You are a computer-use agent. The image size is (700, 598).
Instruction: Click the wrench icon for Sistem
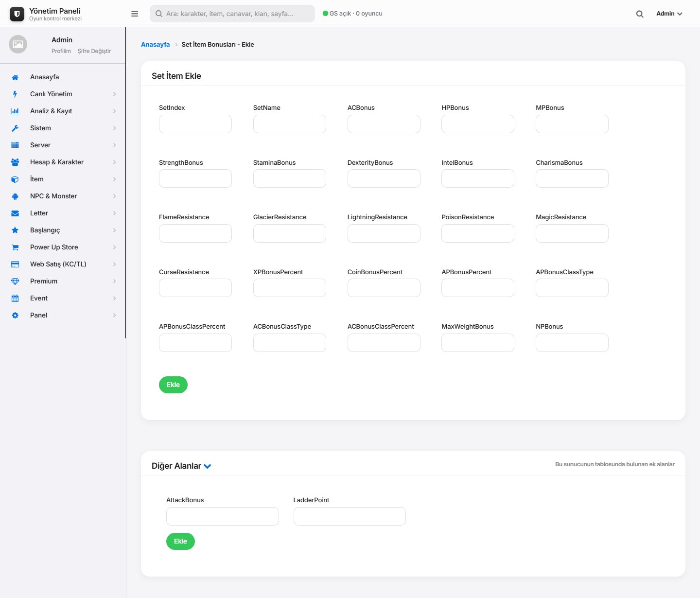coord(15,128)
